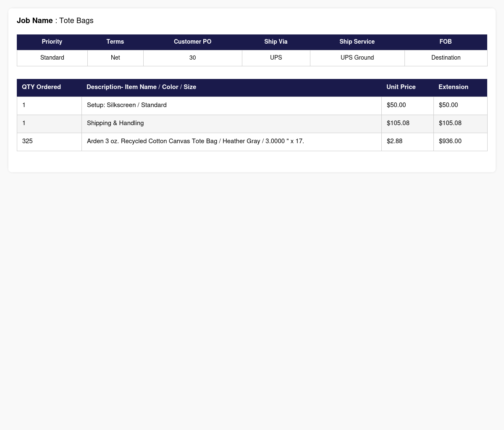
Task: Select the Terms column header
Action: point(115,42)
